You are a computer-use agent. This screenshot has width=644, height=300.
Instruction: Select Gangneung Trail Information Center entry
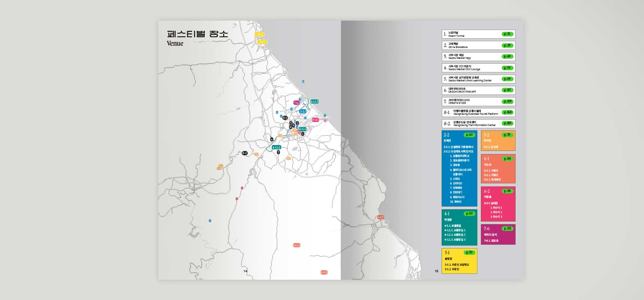(x=479, y=124)
